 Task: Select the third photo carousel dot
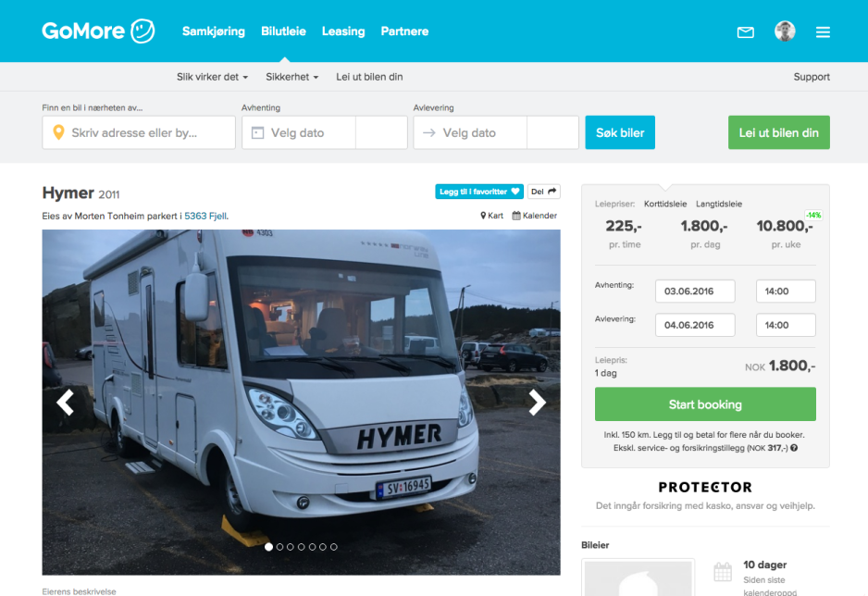point(290,547)
